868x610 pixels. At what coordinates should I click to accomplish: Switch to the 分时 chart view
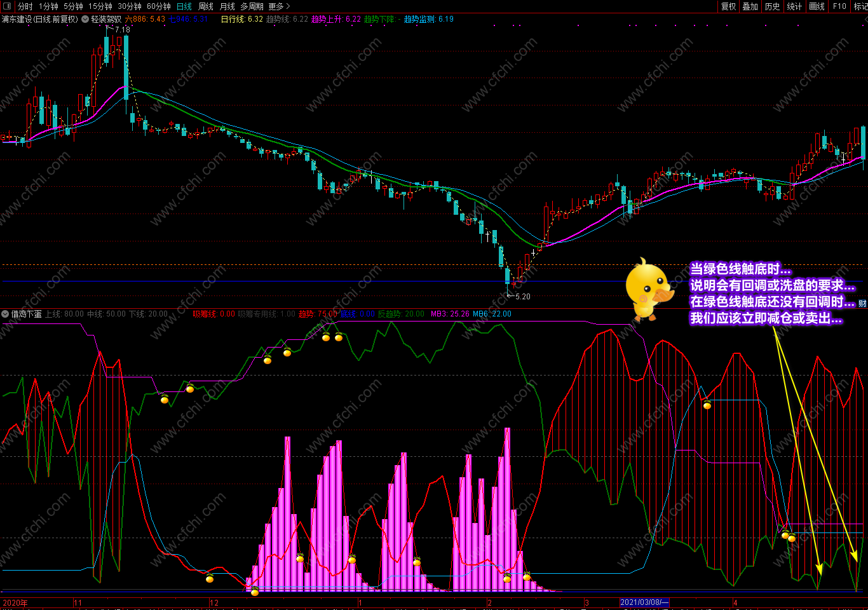[x=25, y=6]
